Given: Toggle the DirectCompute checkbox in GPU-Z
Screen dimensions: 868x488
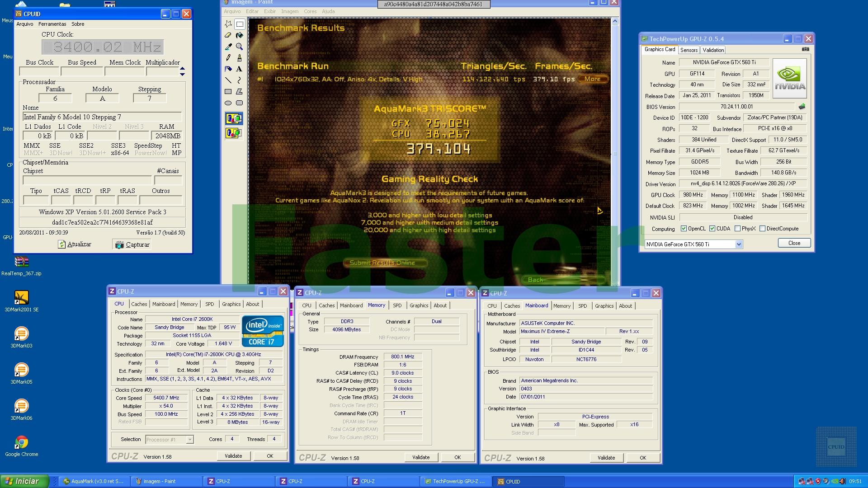Looking at the screenshot, I should click(x=762, y=229).
